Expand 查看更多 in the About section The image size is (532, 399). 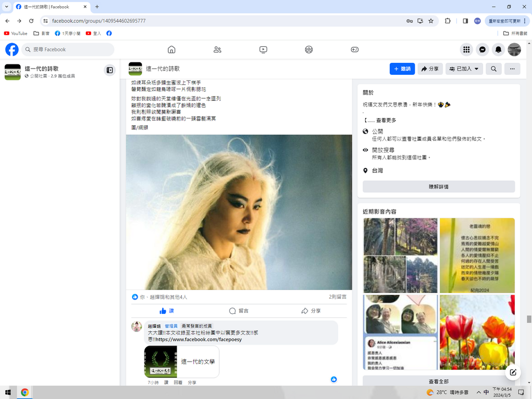pyautogui.click(x=385, y=120)
